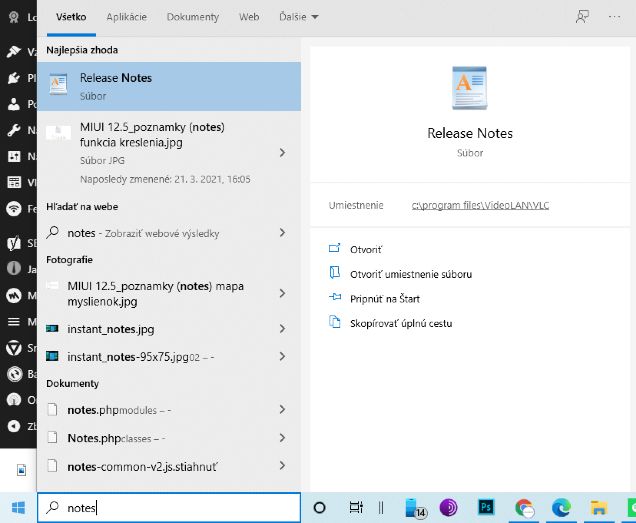Expand the notes.php modules arrow
Screen dimensions: 636x523
tap(282, 409)
